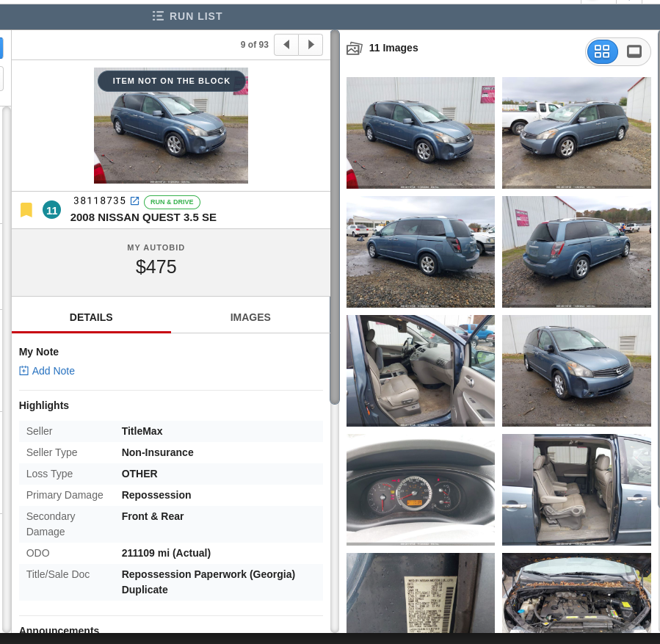Screen dimensions: 660x644
Task: Switch to single image view
Action: click(x=634, y=51)
